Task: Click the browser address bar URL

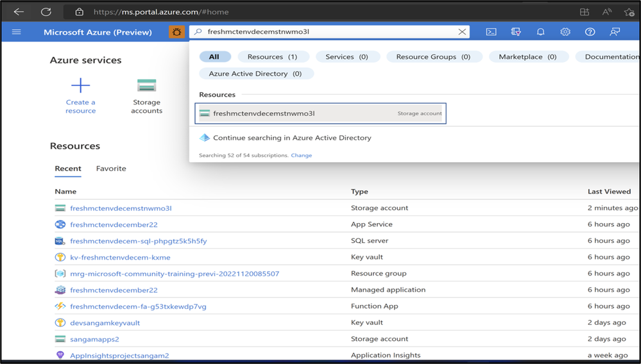Action: click(161, 12)
